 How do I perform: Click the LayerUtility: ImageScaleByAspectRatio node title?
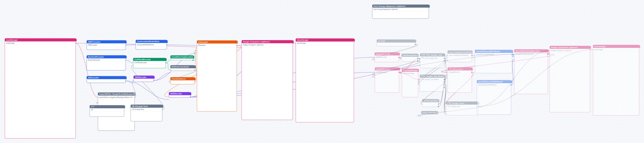click(117, 94)
